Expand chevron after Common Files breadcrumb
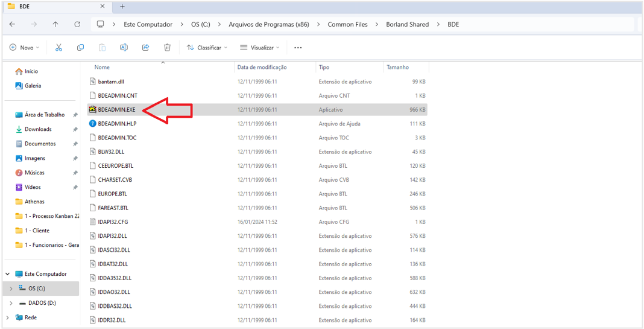 click(377, 24)
